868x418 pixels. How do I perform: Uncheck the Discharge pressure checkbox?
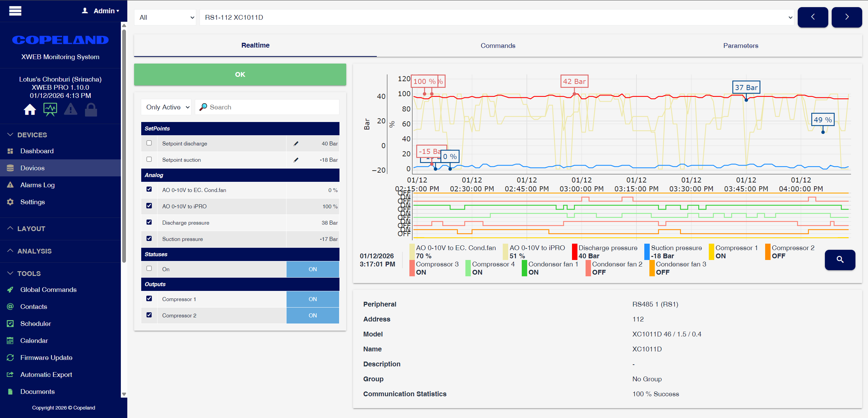[149, 222]
